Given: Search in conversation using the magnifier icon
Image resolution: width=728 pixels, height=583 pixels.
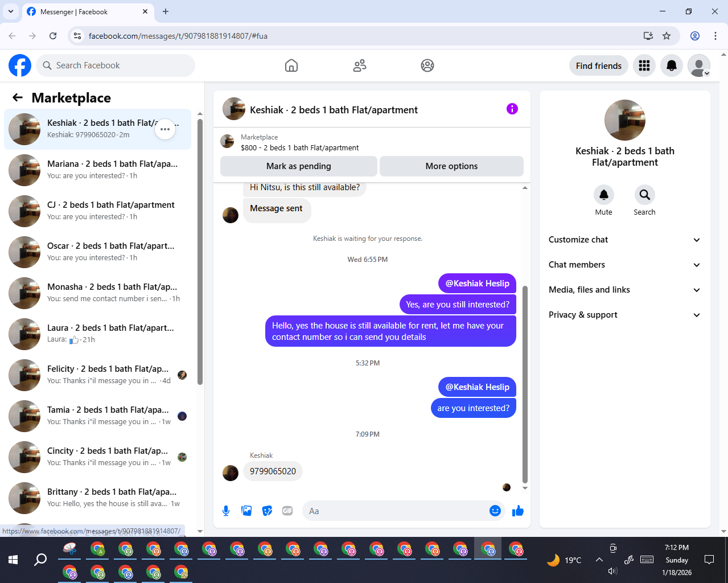Looking at the screenshot, I should [x=645, y=195].
